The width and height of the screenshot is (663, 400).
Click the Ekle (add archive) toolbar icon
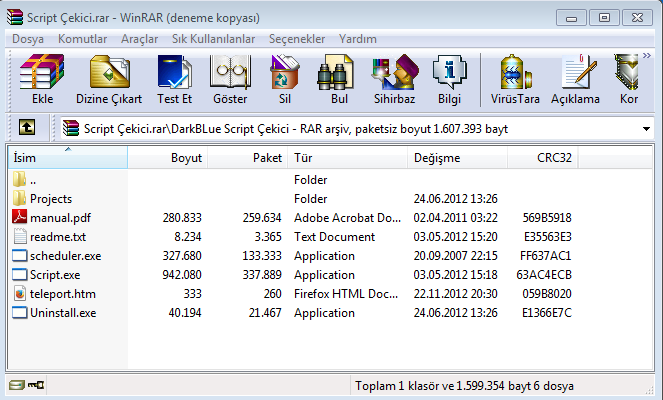(42, 72)
